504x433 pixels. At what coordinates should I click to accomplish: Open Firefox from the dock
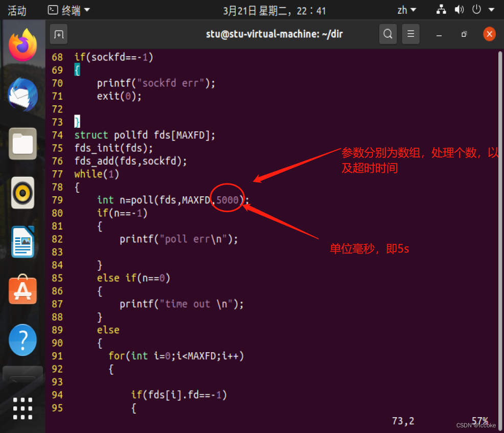click(x=22, y=45)
